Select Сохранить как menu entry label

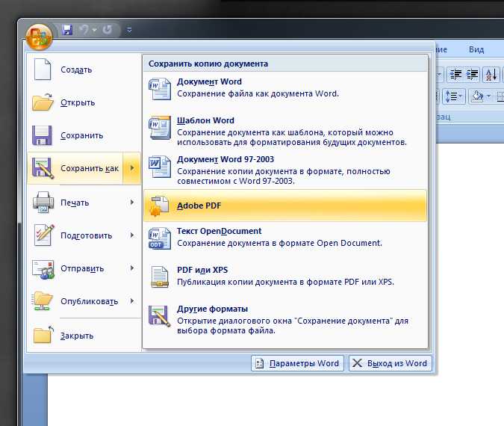90,168
